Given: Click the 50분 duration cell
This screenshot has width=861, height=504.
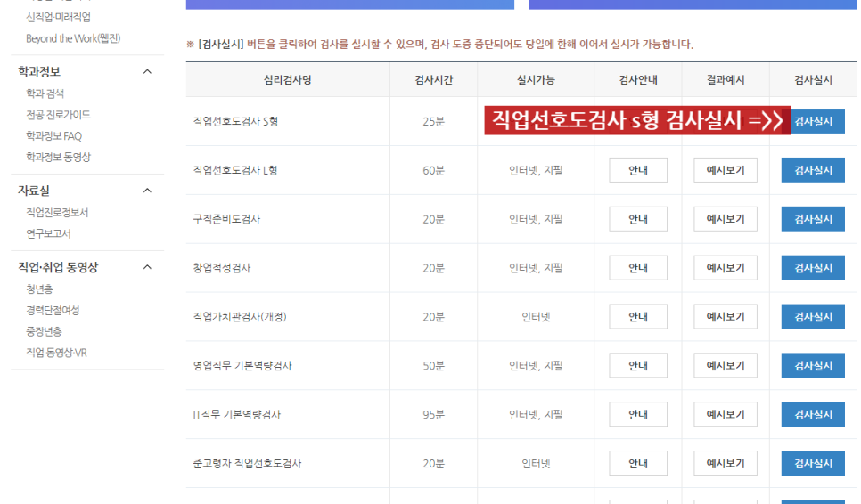Looking at the screenshot, I should tap(434, 365).
